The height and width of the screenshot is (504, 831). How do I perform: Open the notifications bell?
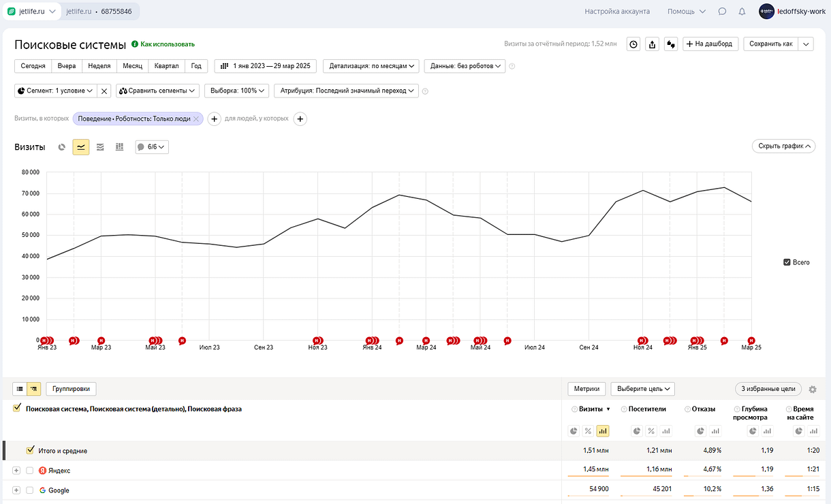[742, 12]
